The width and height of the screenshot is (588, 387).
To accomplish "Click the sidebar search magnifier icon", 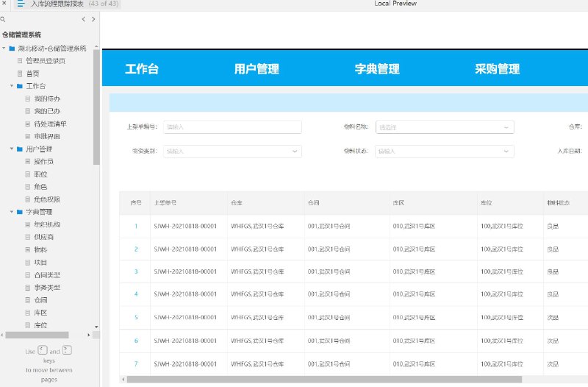I will tap(3, 19).
